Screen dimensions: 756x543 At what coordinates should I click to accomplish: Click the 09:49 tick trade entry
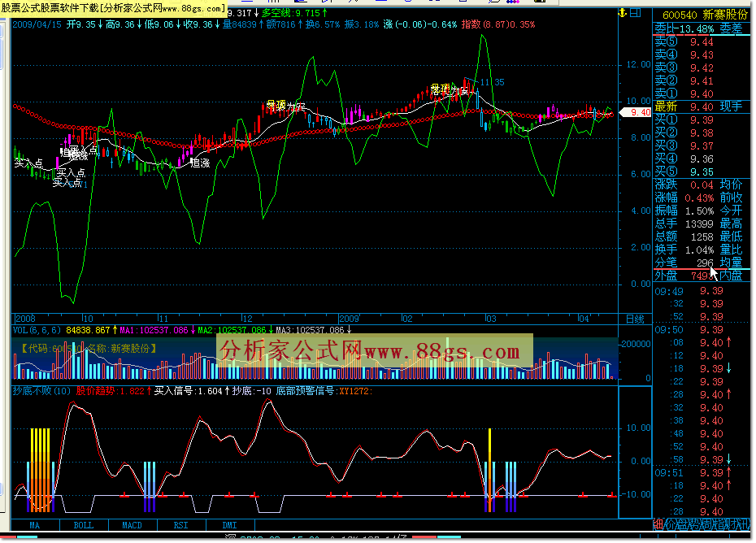tap(689, 291)
